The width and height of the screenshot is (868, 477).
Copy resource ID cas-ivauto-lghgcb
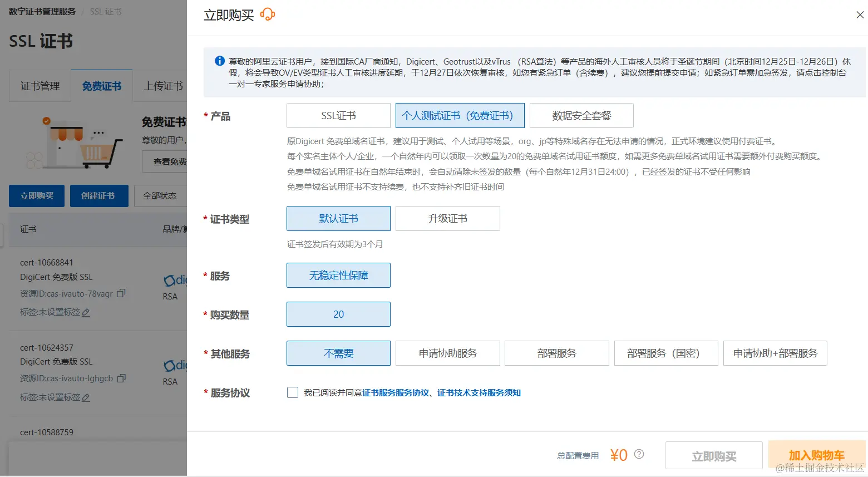pos(121,378)
